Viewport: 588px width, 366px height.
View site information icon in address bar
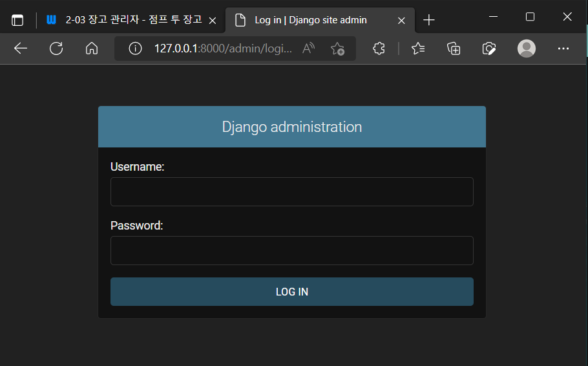pyautogui.click(x=135, y=48)
